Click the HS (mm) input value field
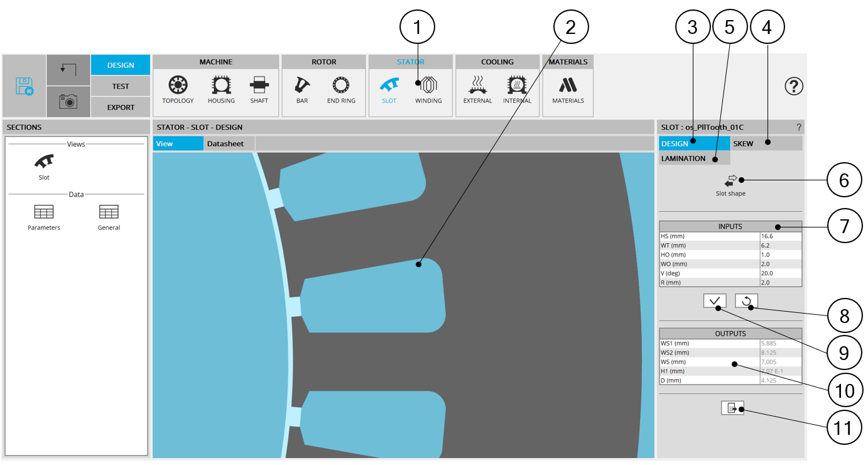Image resolution: width=868 pixels, height=465 pixels. click(780, 236)
